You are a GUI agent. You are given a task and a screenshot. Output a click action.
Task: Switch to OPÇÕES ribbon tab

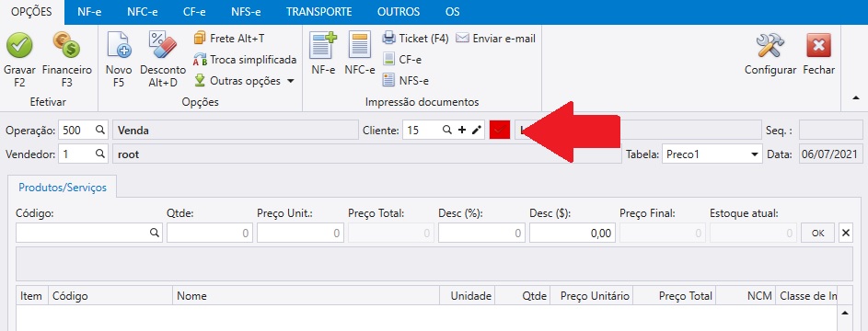32,12
